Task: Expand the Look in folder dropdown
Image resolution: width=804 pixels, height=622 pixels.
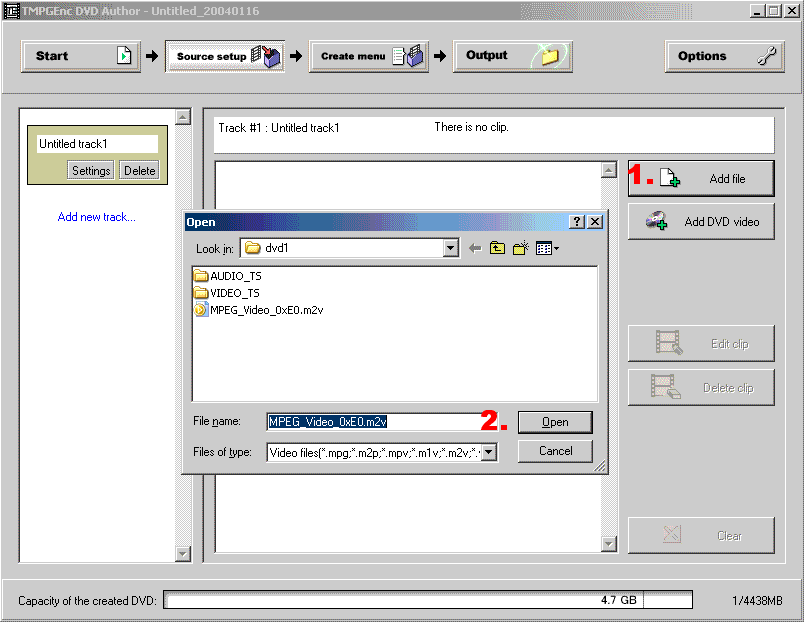Action: [450, 248]
